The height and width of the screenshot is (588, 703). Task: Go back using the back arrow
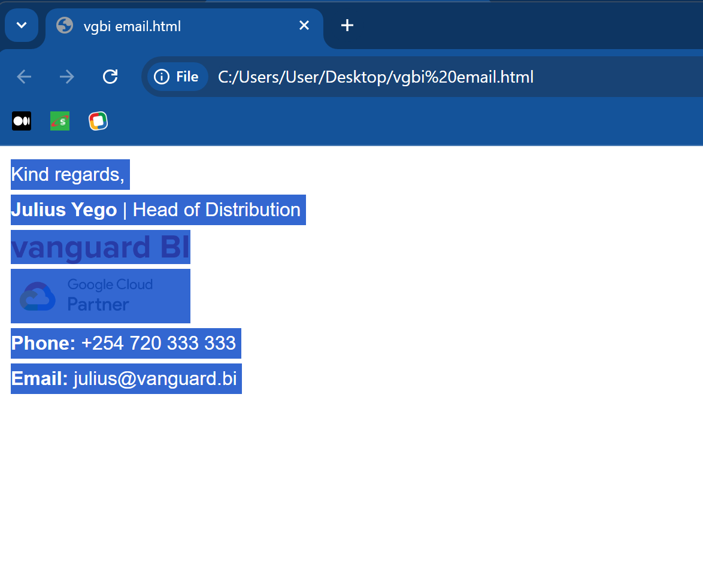(x=24, y=77)
